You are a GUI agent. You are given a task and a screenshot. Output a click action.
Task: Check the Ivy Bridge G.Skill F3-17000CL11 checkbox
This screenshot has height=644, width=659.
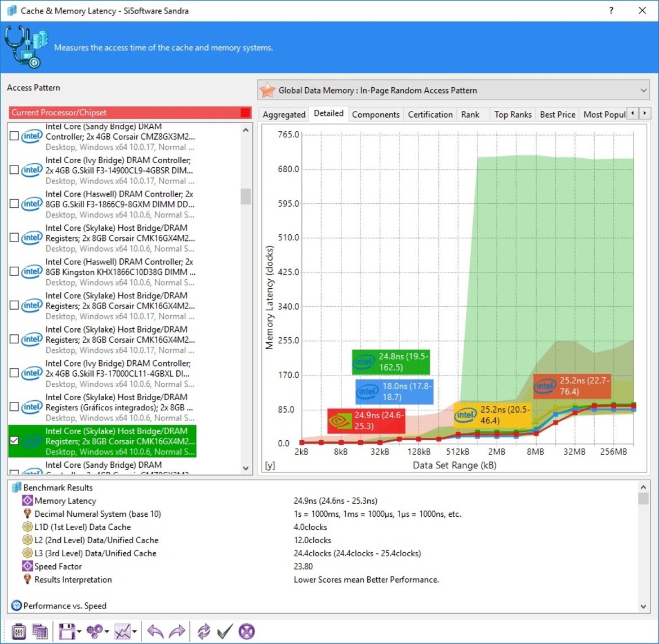pyautogui.click(x=14, y=373)
